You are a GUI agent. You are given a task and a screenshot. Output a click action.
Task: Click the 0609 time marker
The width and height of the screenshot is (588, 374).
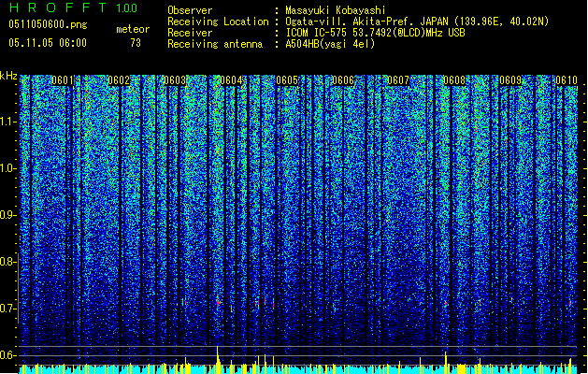(x=510, y=80)
